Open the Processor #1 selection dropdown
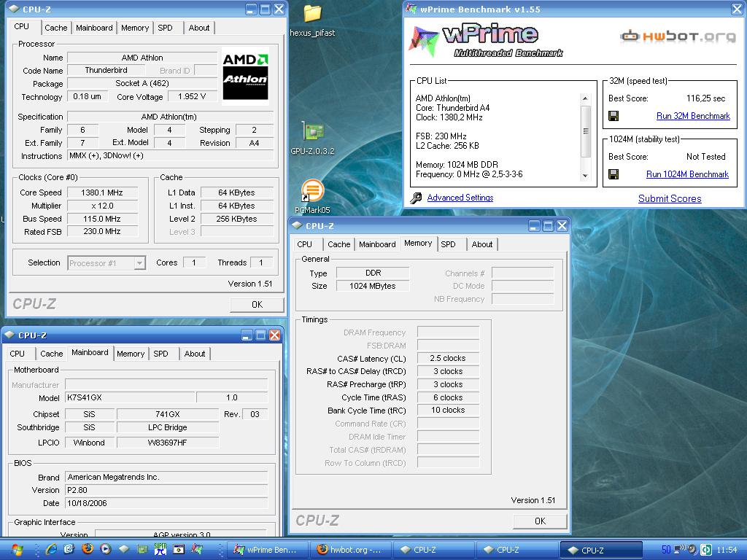747x560 pixels. [x=139, y=262]
